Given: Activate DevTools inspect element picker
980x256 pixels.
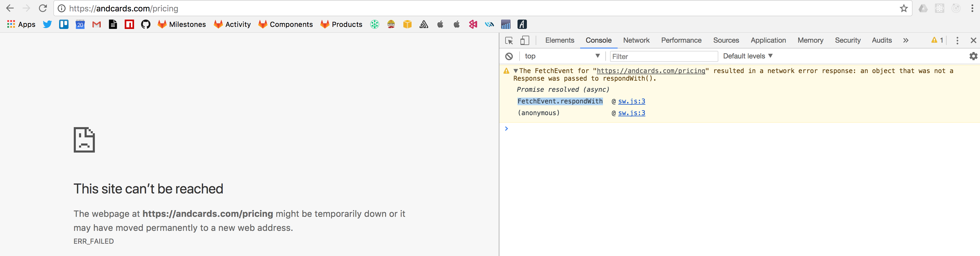Looking at the screenshot, I should [x=509, y=40].
